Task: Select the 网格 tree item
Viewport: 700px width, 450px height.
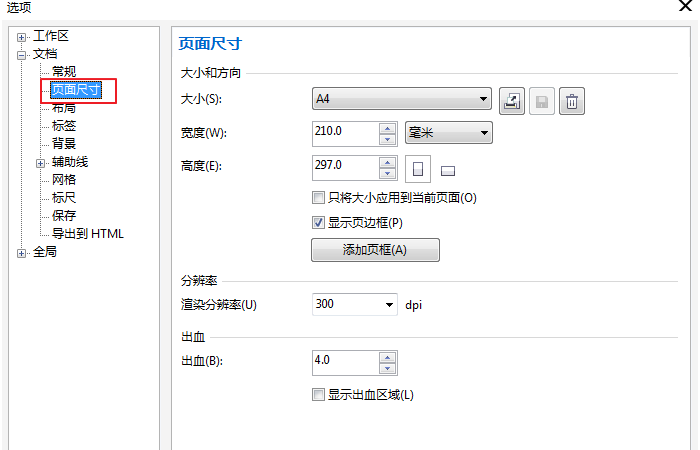Action: 64,180
